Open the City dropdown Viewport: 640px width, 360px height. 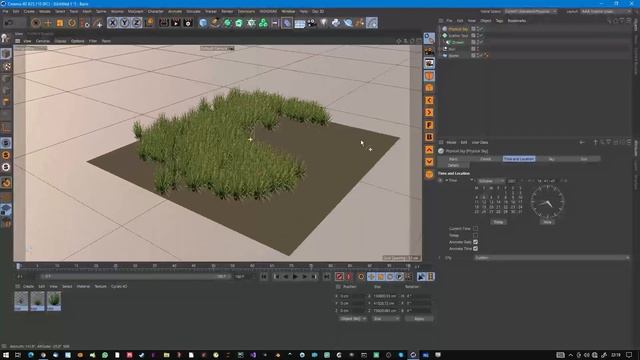click(552, 258)
